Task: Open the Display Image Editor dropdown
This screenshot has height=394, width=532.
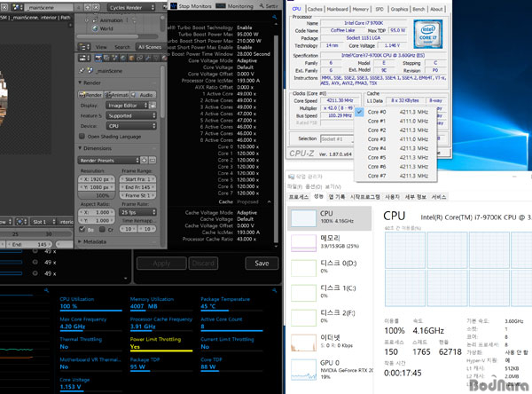Action: click(x=127, y=106)
